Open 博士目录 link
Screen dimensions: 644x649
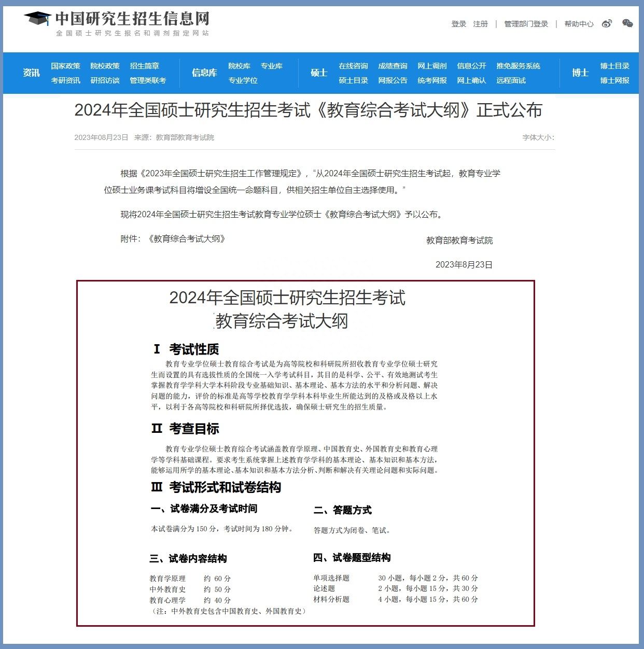tap(615, 66)
